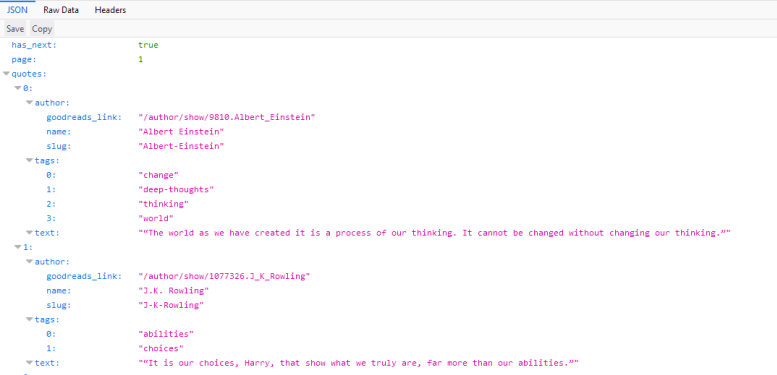Click the slug key beside "Albert-Einstein"
The width and height of the screenshot is (777, 375).
[x=59, y=146]
